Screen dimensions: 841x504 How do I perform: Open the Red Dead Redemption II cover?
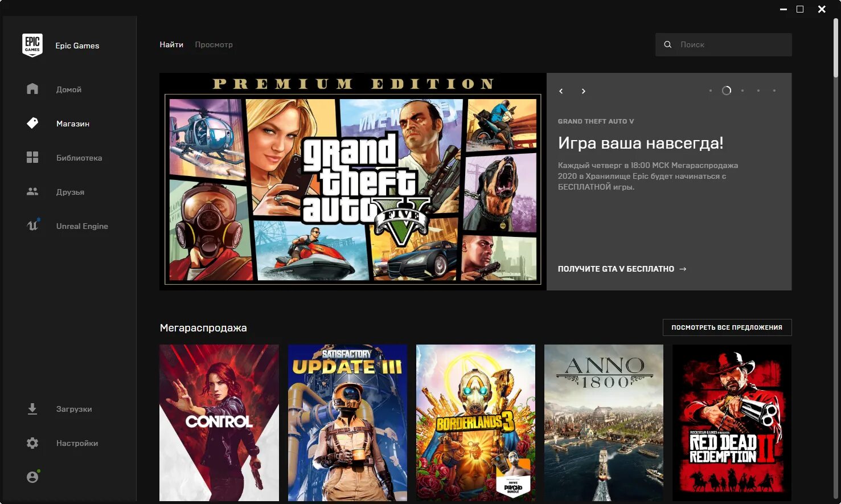tap(732, 423)
